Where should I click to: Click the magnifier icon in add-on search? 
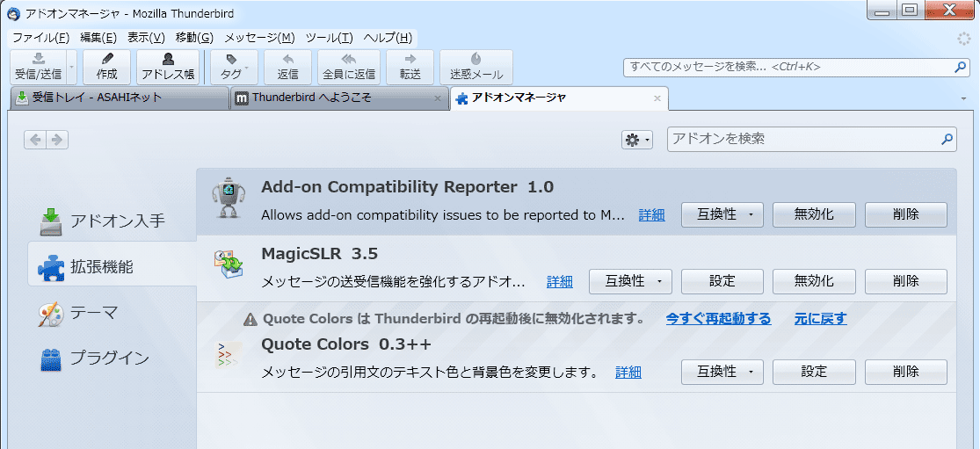(947, 139)
